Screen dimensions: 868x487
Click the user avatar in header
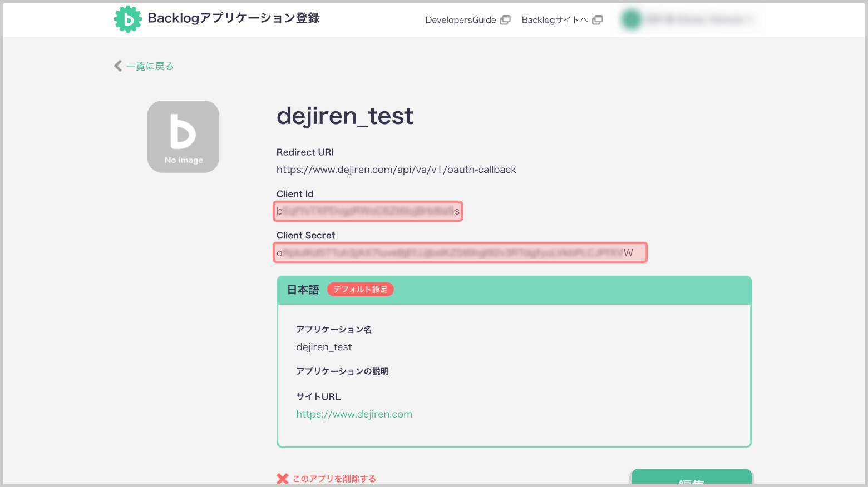pyautogui.click(x=632, y=20)
